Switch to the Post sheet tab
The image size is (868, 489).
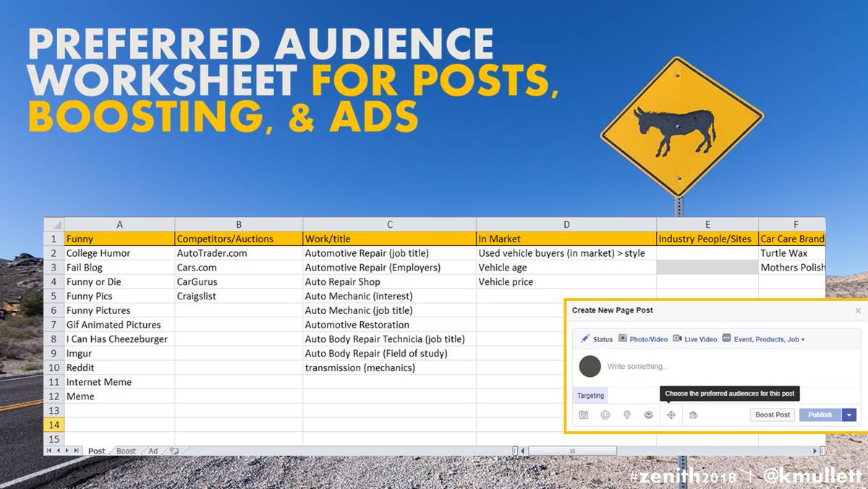[97, 451]
